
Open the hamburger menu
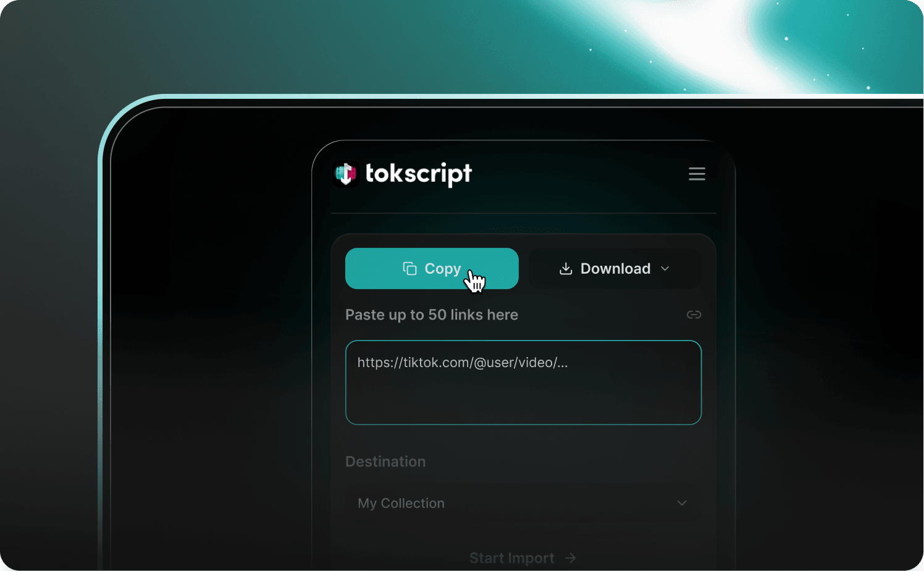pos(697,174)
